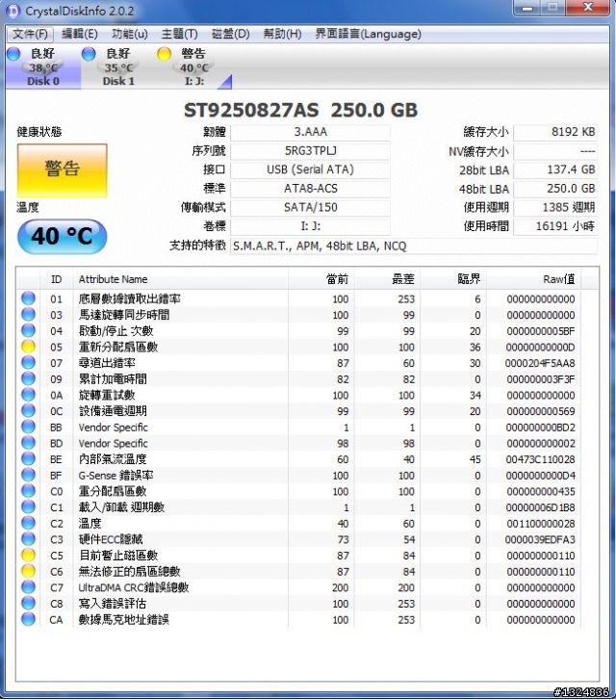This screenshot has width=616, height=700.
Task: Select the UltraDMA CRC錯誤總數 attribute name
Action: [134, 587]
